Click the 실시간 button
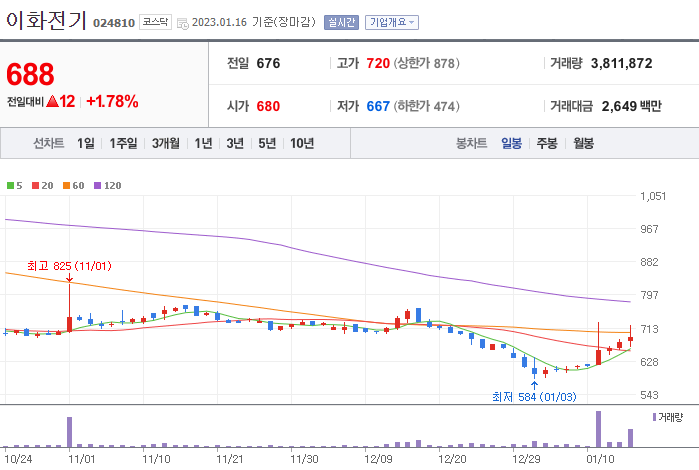This screenshot has height=470, width=699. (x=341, y=22)
